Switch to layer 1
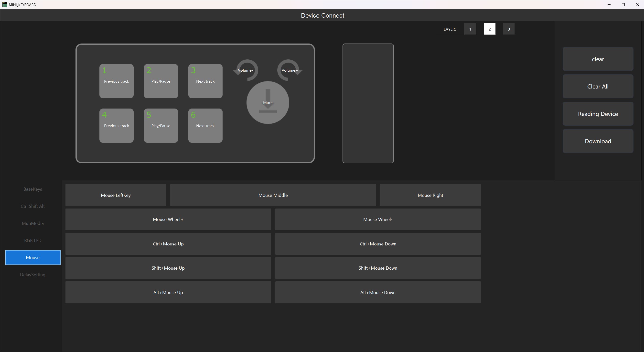 coord(470,29)
